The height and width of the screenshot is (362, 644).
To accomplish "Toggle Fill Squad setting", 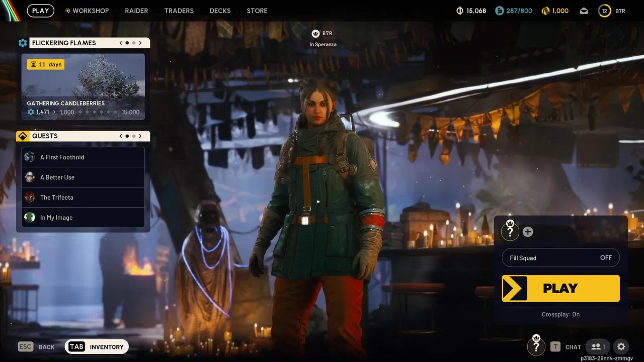I will [560, 258].
